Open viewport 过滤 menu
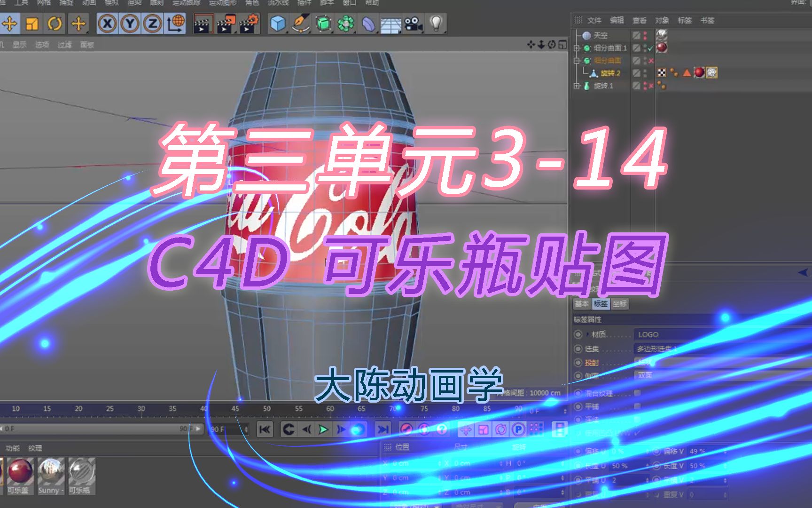Image resolution: width=812 pixels, height=508 pixels. 65,45
